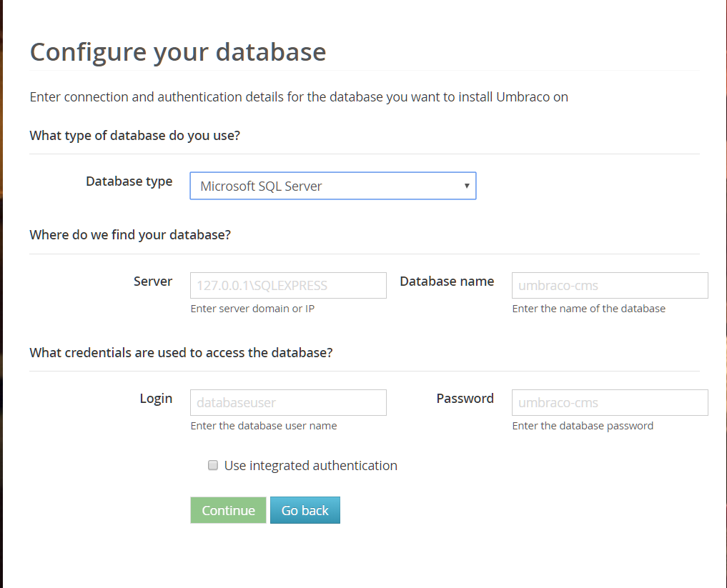Click 'Where do we find your database?' text
727x588 pixels.
(130, 235)
